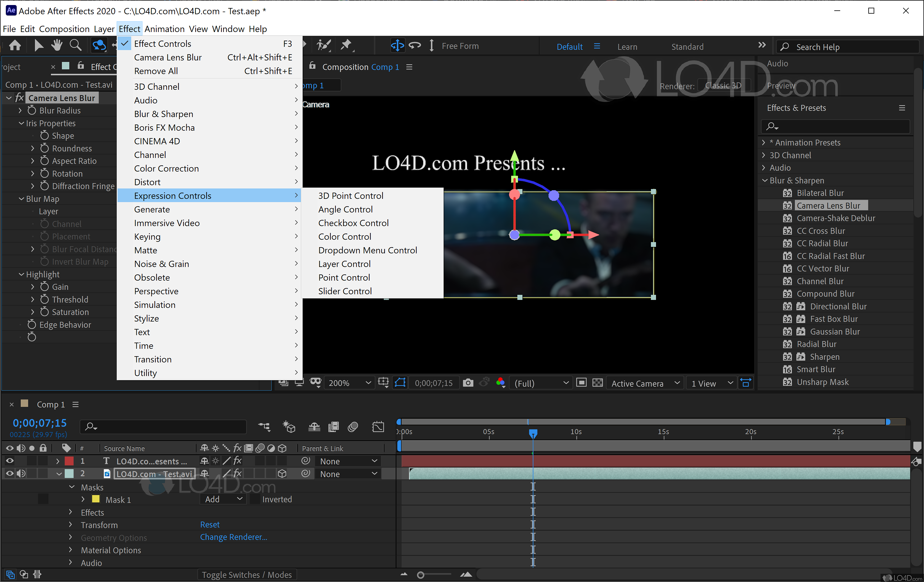Click the yellow Mask 1 color swatch

(96, 499)
